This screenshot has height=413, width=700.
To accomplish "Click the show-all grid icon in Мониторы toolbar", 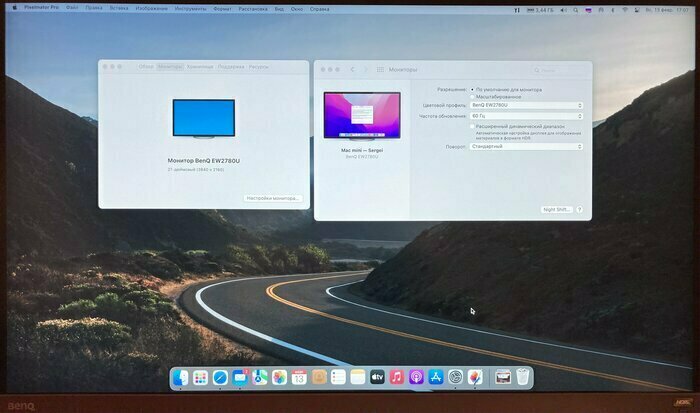I will click(380, 70).
